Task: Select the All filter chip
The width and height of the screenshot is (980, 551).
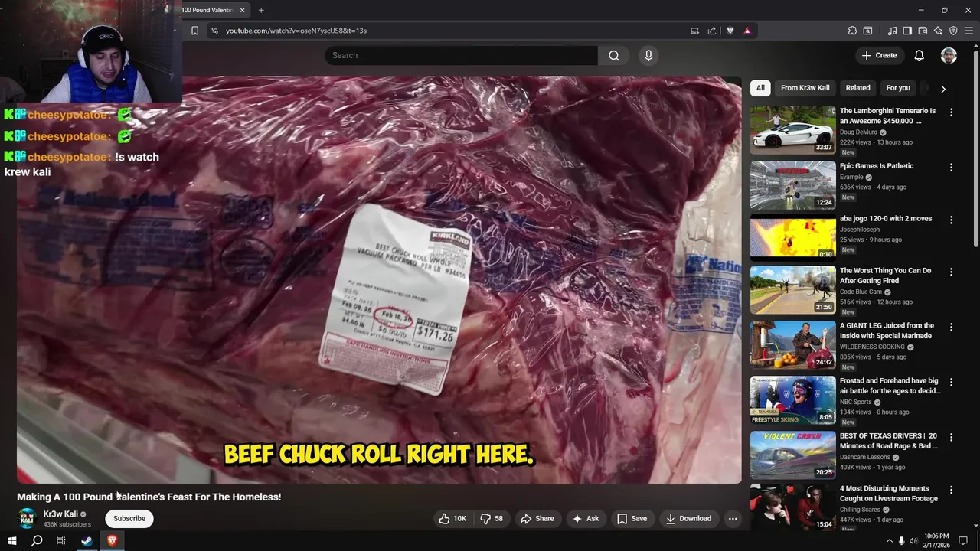Action: 760,88
